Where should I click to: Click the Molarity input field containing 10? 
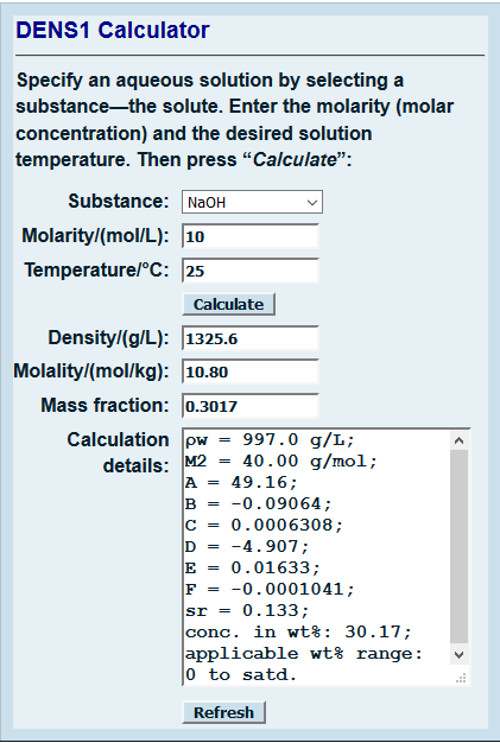[x=250, y=236]
